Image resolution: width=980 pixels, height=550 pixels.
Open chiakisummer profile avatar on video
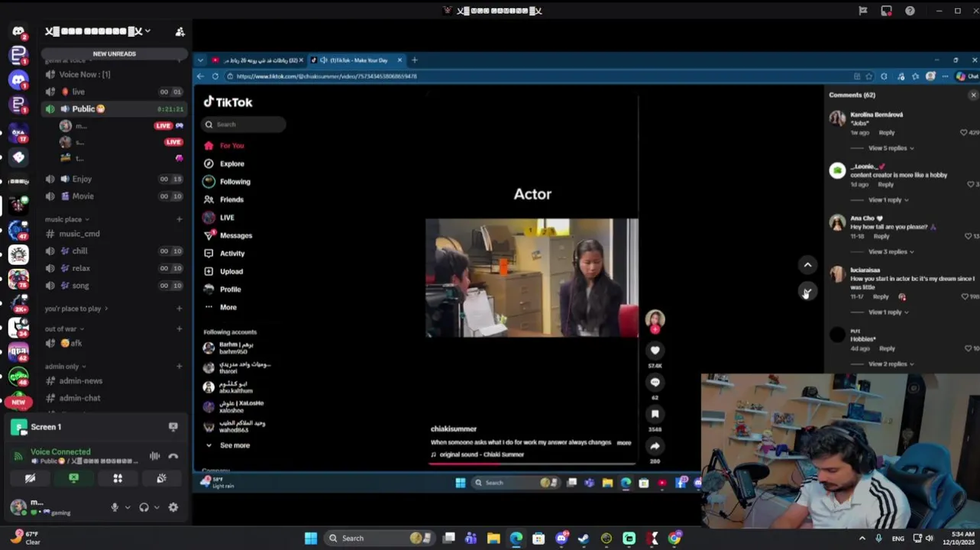[655, 319]
